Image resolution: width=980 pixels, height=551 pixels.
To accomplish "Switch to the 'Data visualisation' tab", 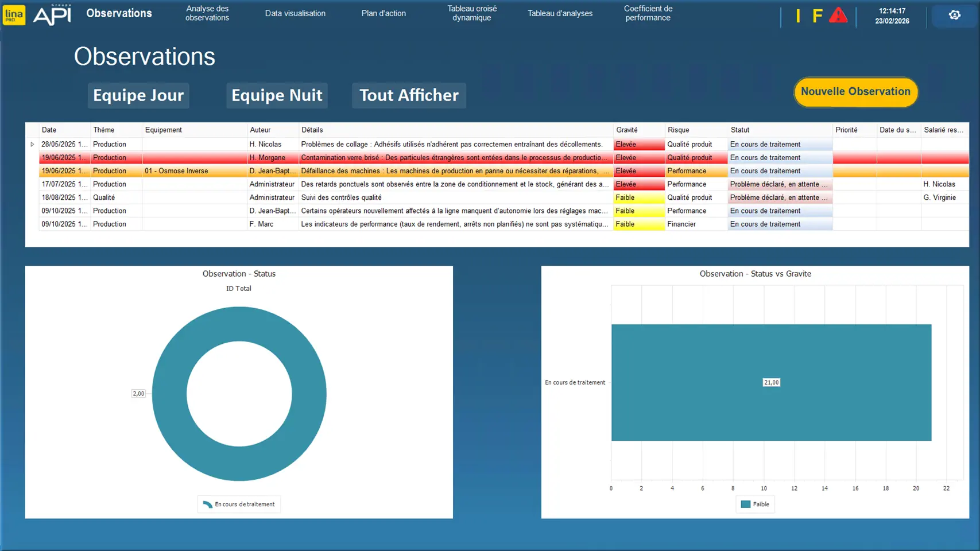I will [x=295, y=13].
